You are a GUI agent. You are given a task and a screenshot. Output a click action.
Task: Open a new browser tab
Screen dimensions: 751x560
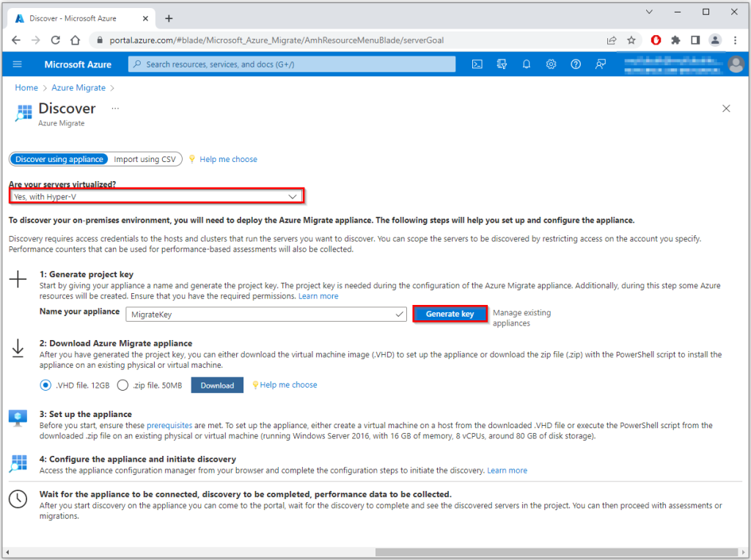point(169,18)
